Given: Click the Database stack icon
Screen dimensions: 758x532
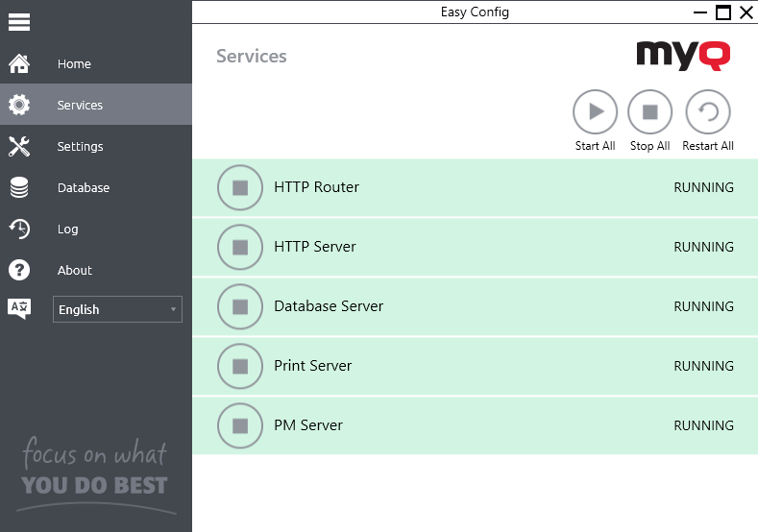Looking at the screenshot, I should [x=19, y=188].
